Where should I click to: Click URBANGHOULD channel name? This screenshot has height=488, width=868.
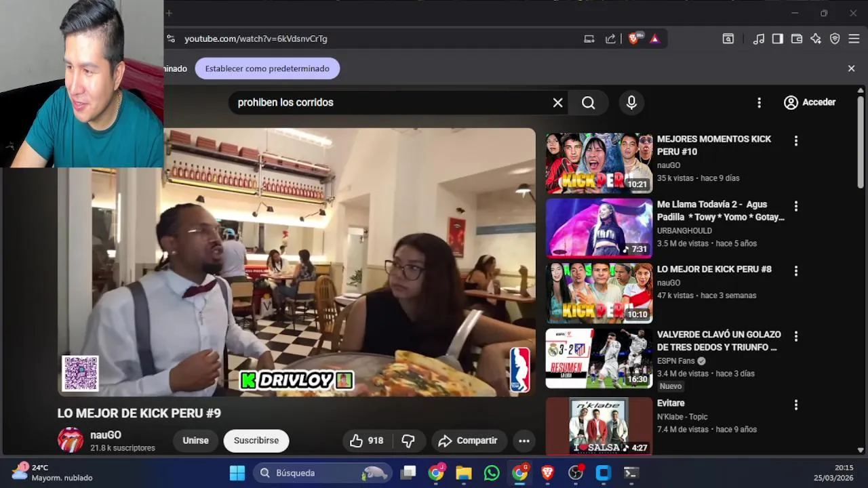(684, 230)
